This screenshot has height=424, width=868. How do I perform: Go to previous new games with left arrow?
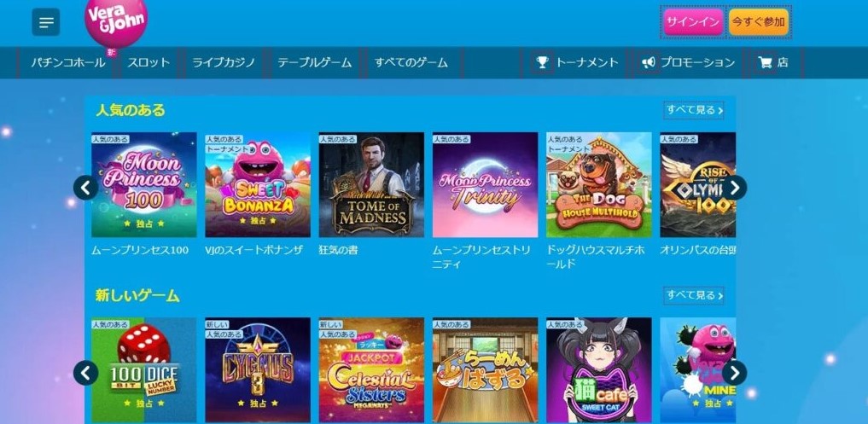pos(86,373)
